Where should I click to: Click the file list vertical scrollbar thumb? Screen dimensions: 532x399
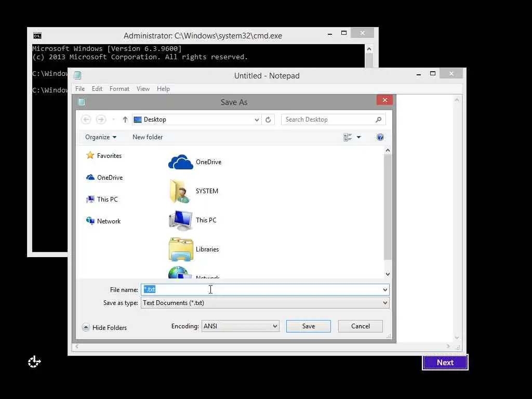coord(388,207)
